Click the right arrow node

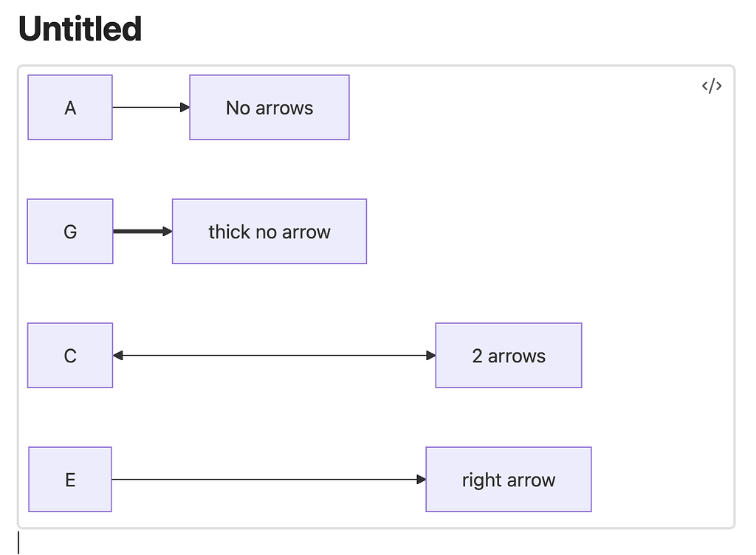coord(508,479)
